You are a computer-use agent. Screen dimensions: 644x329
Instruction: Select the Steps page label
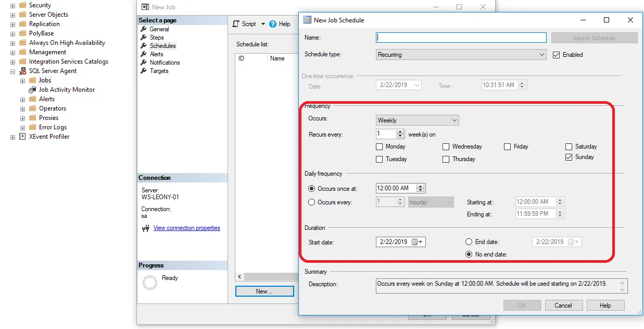[x=157, y=38]
